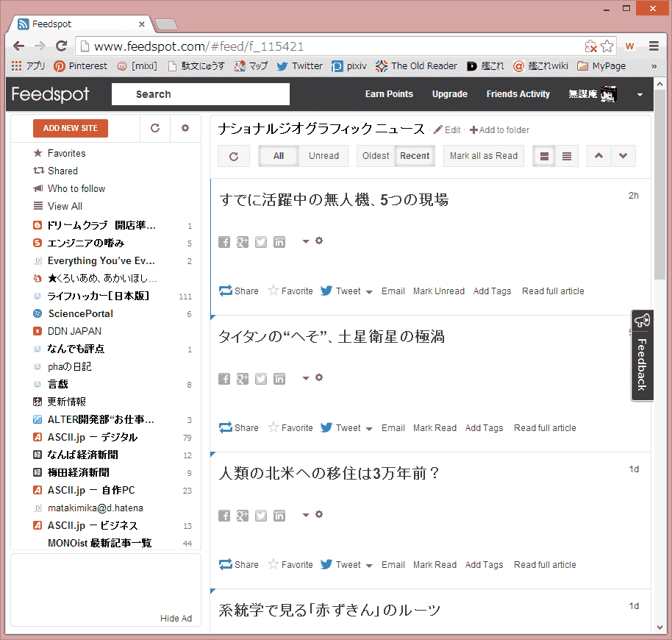Share first article on Facebook

click(x=224, y=242)
